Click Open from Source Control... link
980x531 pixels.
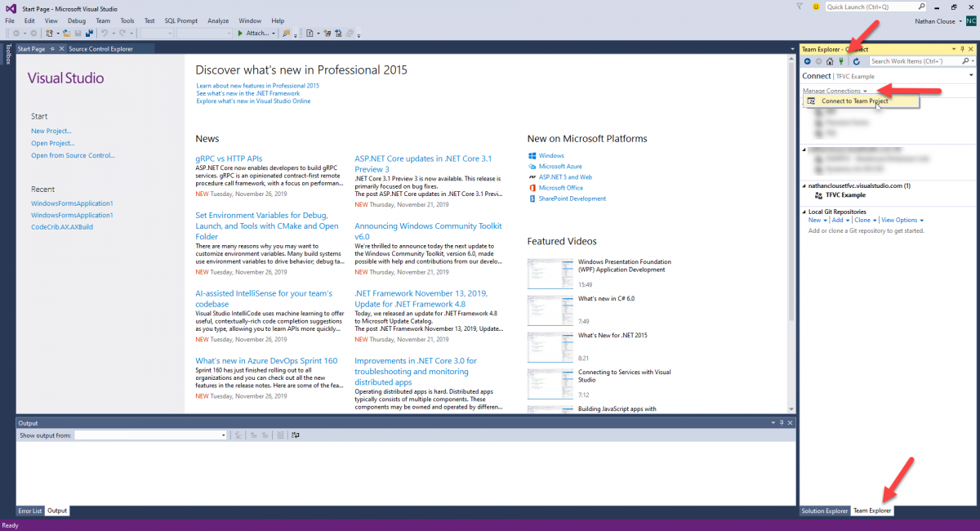tap(73, 155)
